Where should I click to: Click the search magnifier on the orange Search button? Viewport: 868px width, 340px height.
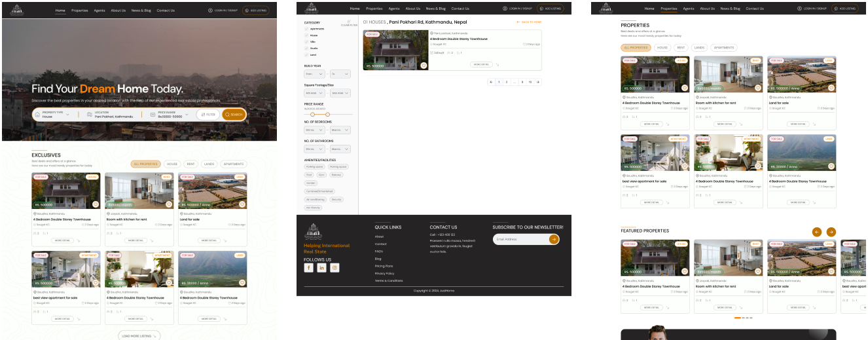227,115
